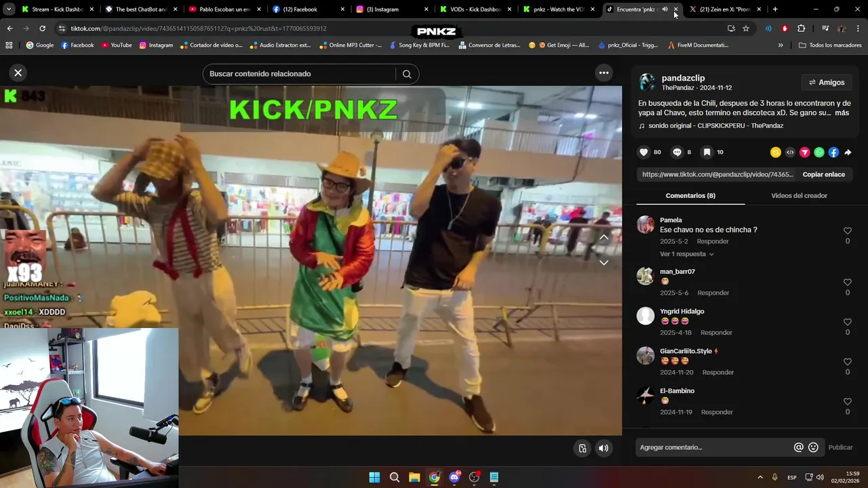Reload page with the refresh icon

[42, 28]
